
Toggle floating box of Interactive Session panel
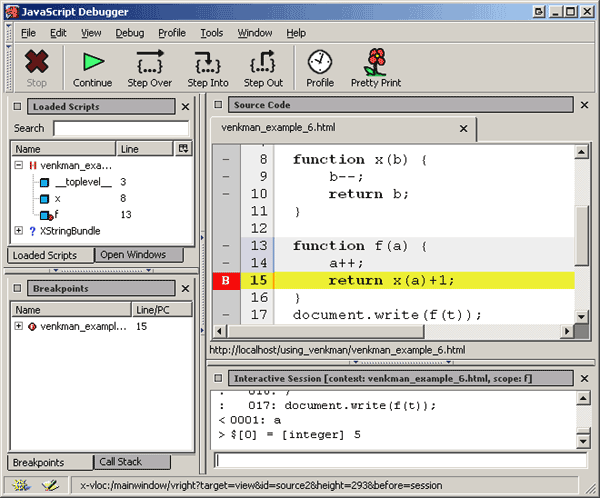[218, 378]
